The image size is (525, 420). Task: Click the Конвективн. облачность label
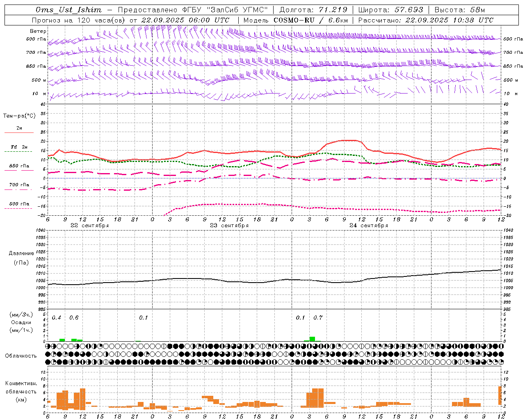pos(21,387)
